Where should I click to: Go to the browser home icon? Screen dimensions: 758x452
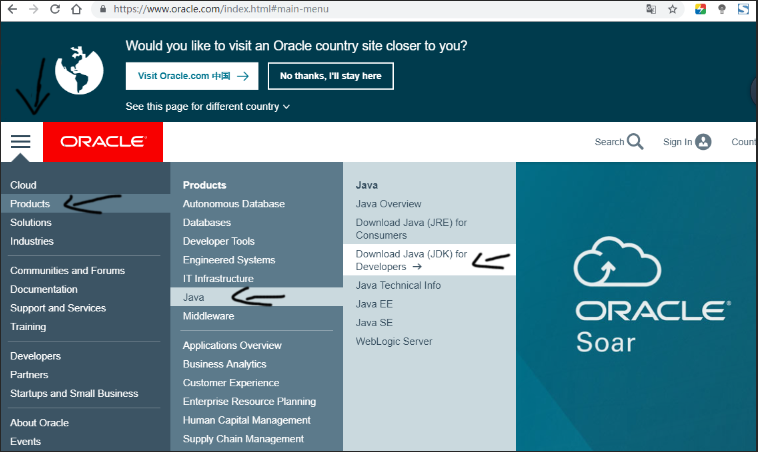pos(76,9)
